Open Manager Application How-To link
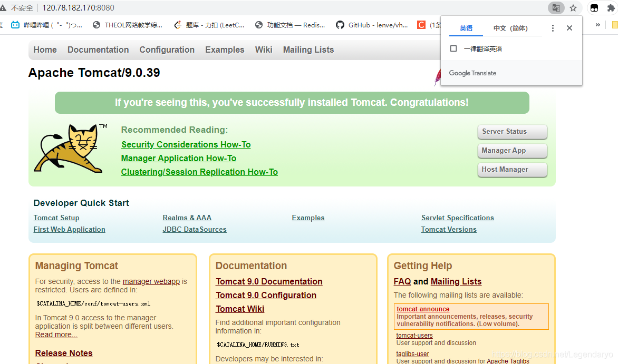 [179, 159]
